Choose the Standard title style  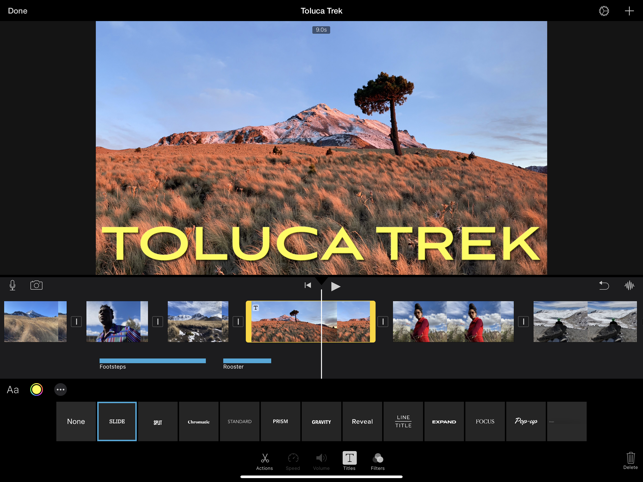[x=239, y=421]
